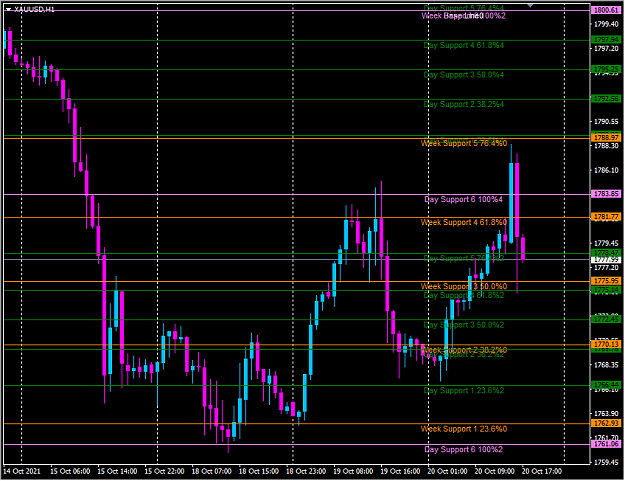Viewport: 625px width, 481px height.
Task: Select the Week Support 1 23.6%0 label
Action: click(x=464, y=429)
